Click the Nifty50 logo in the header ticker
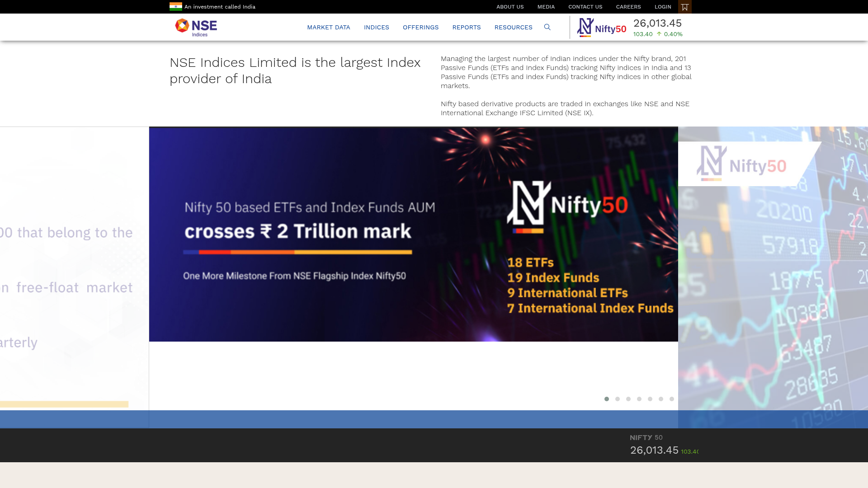868x488 pixels. coord(601,27)
